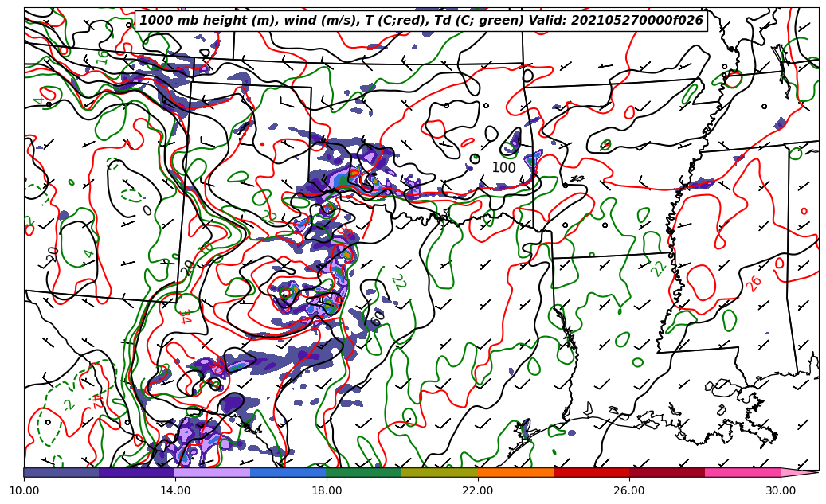Click the map title text box
The image size is (826, 504).
pos(421,21)
